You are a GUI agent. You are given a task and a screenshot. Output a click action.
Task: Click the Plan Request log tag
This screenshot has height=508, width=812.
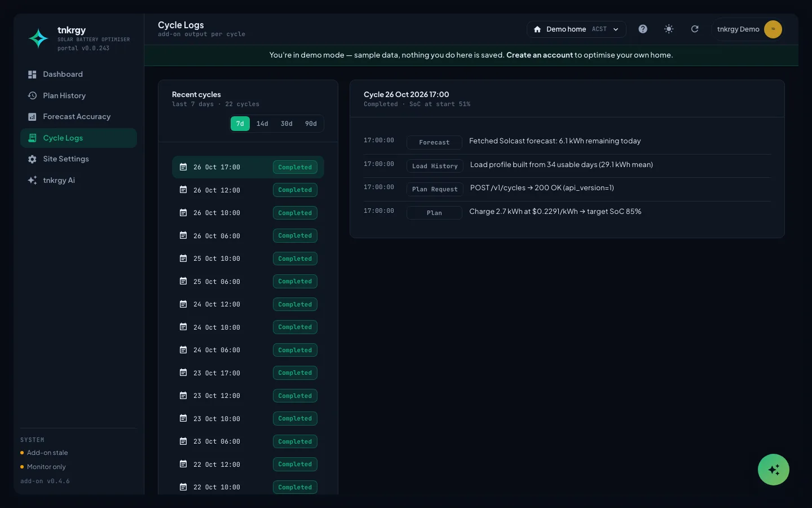(435, 189)
